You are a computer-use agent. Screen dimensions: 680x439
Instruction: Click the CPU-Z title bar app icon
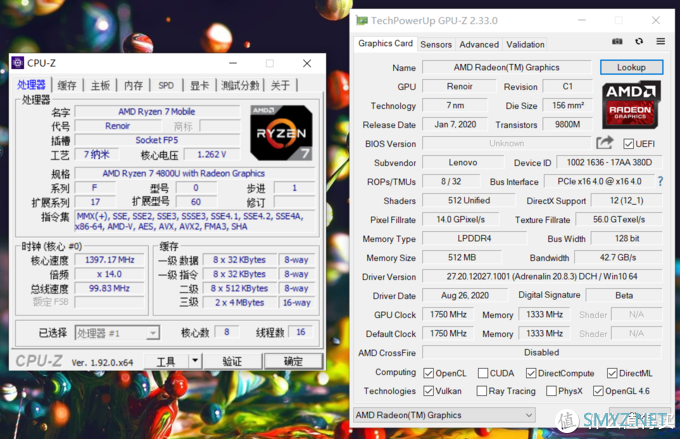coord(18,63)
